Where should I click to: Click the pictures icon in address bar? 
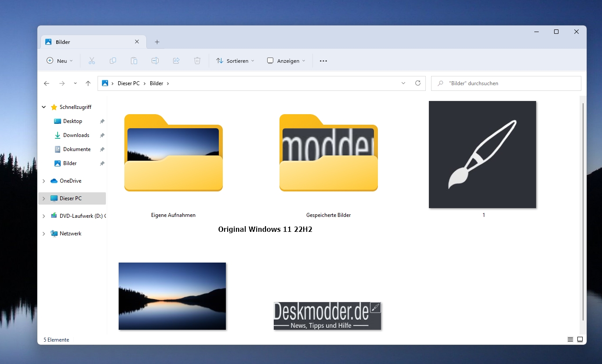(x=105, y=83)
